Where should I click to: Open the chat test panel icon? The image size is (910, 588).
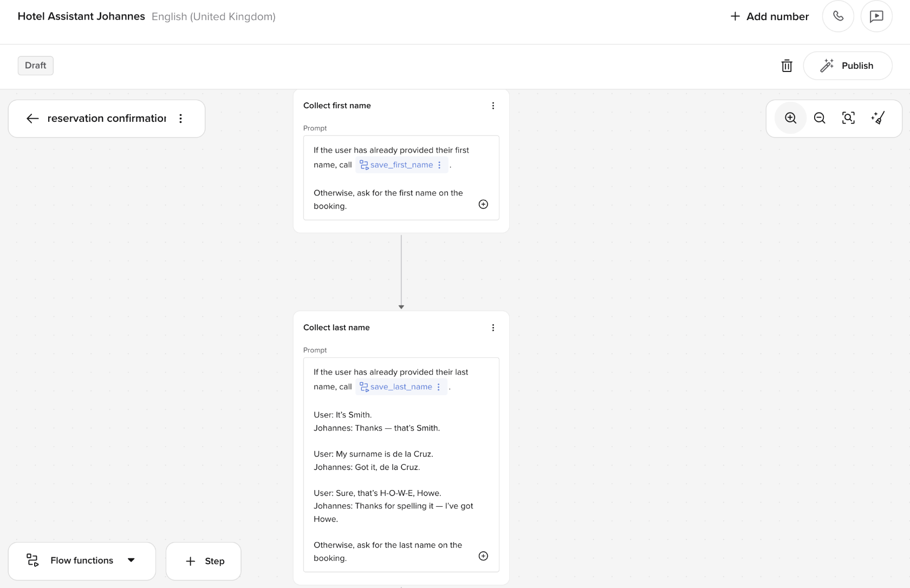coord(876,16)
